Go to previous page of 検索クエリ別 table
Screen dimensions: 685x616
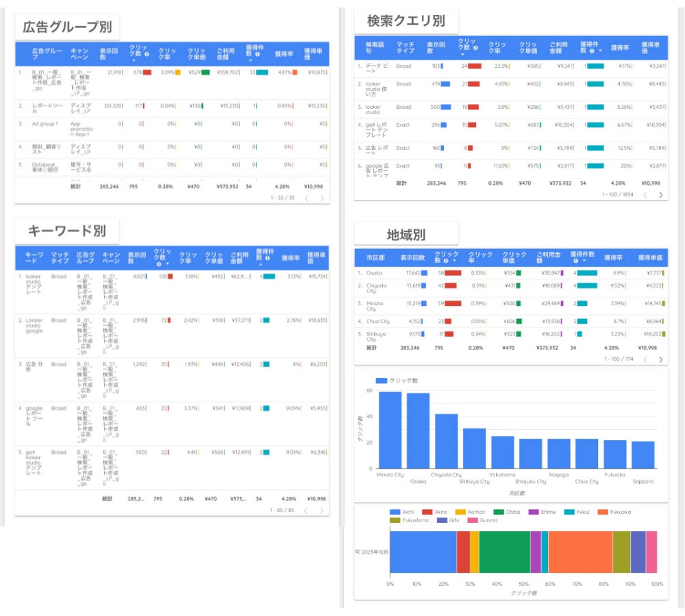(645, 195)
